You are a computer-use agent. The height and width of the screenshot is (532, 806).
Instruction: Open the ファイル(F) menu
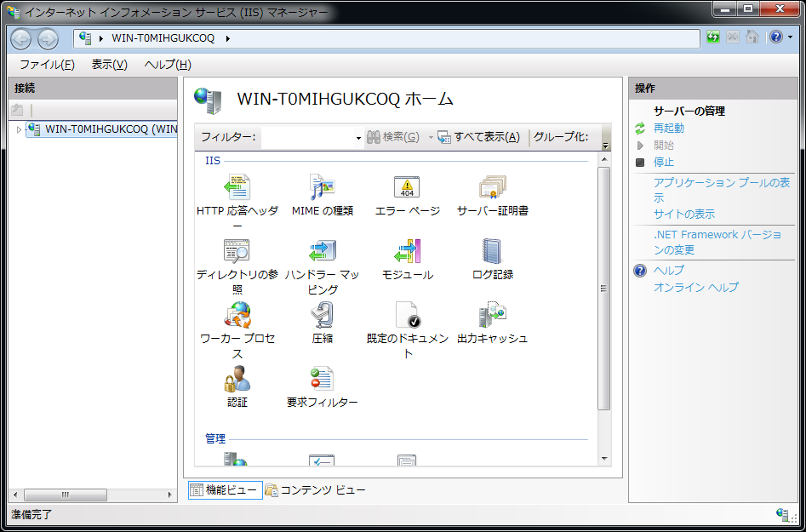click(x=47, y=65)
